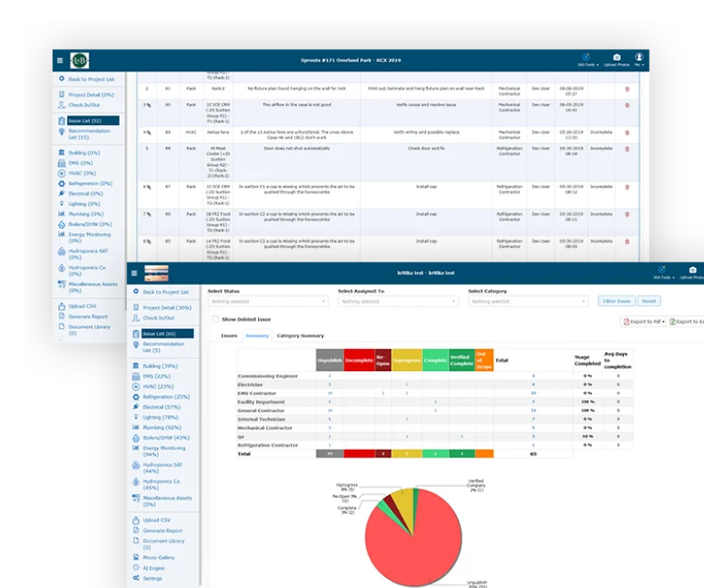Screen dimensions: 704x588
Task: Go Back to Project List in Sprouts sidebar
Action: (x=87, y=79)
